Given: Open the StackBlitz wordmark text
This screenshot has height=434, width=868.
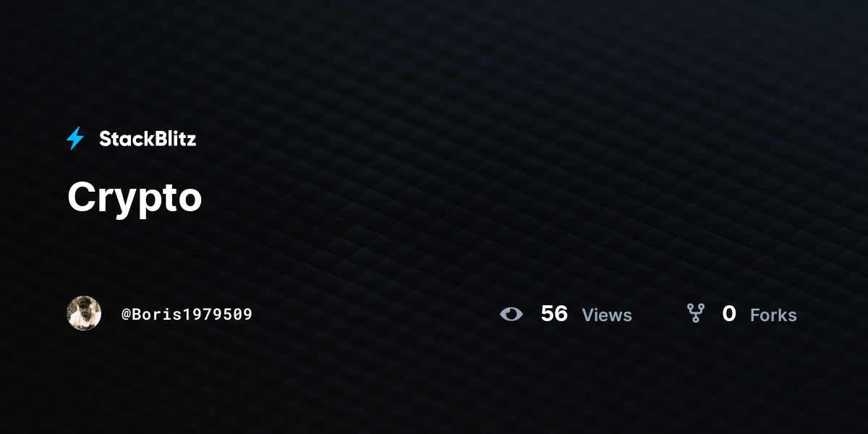Looking at the screenshot, I should coord(148,139).
